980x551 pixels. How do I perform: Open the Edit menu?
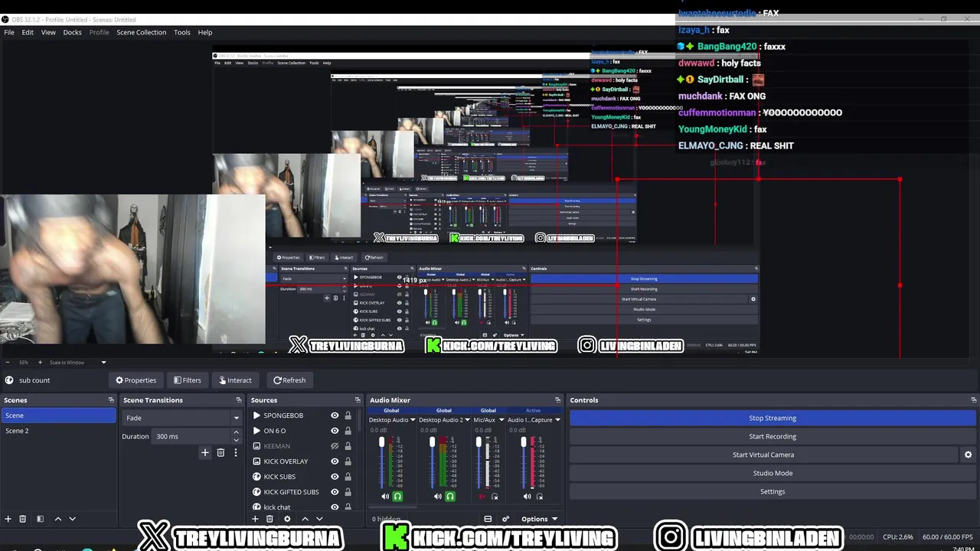tap(28, 32)
